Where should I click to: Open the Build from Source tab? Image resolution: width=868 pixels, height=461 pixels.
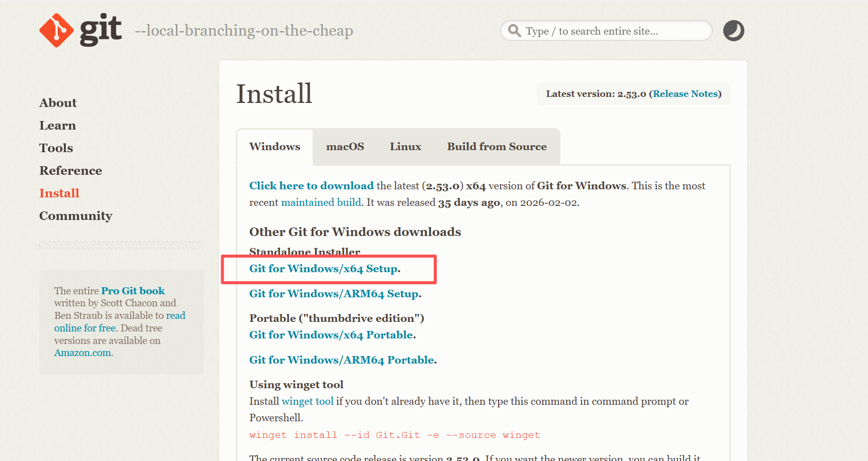click(x=497, y=147)
